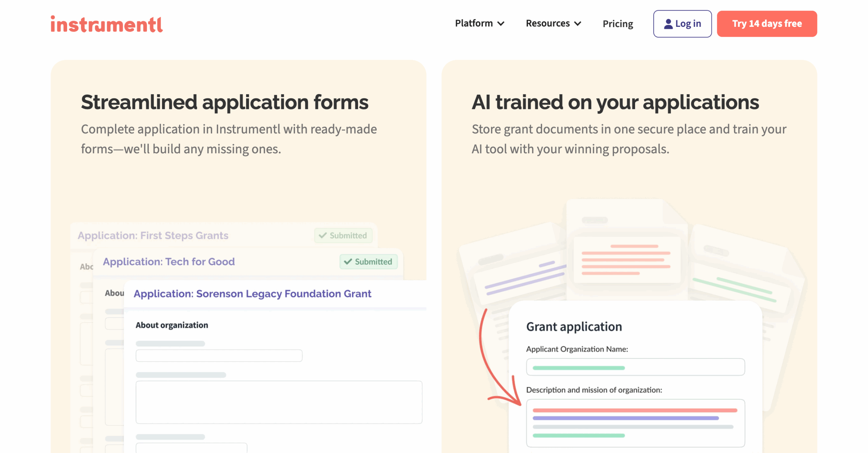
Task: Click the Log in button
Action: click(x=682, y=23)
